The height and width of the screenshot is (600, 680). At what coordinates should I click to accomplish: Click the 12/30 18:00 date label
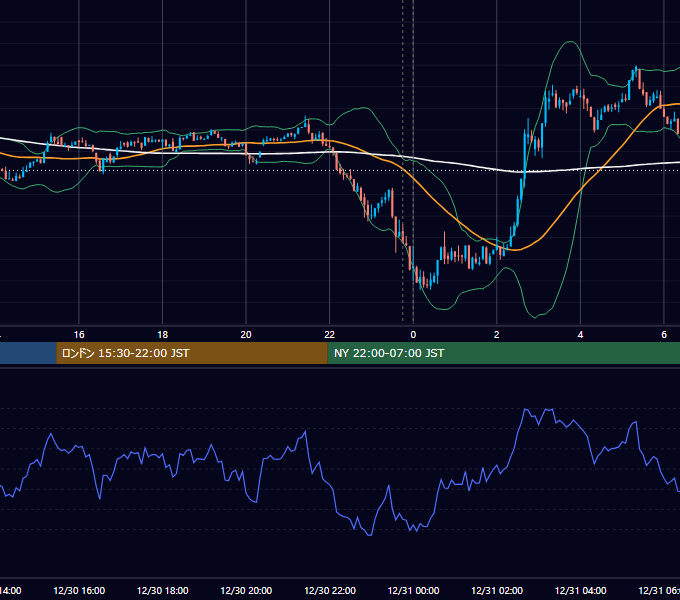coord(163,591)
